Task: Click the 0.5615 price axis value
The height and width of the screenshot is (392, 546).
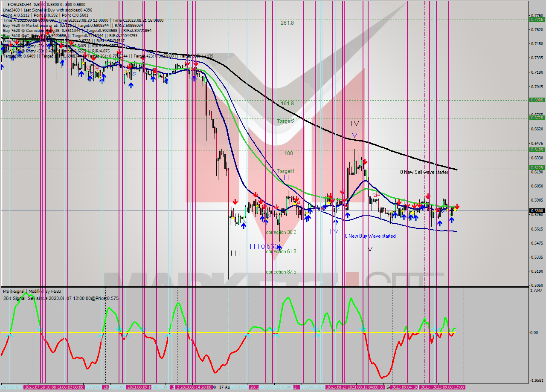Action: [537, 229]
